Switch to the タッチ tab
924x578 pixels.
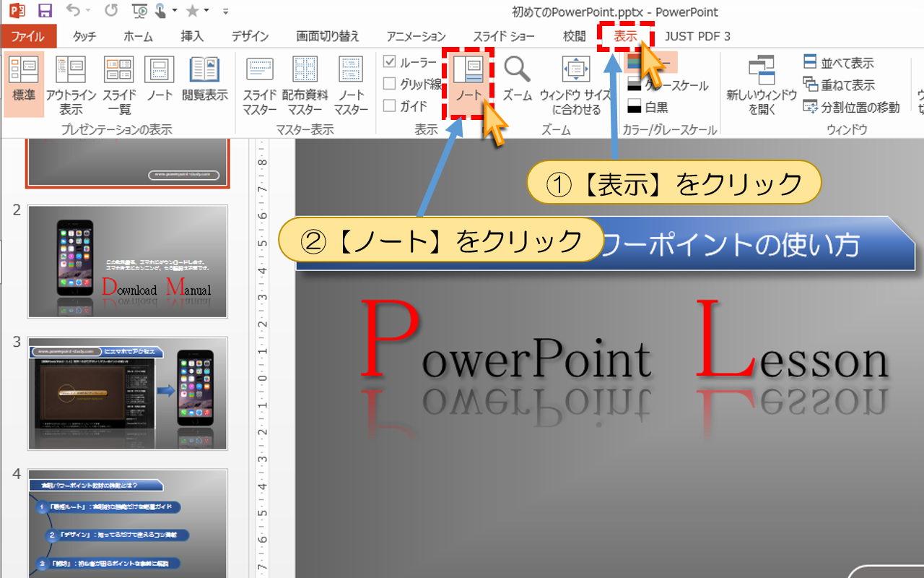(84, 37)
